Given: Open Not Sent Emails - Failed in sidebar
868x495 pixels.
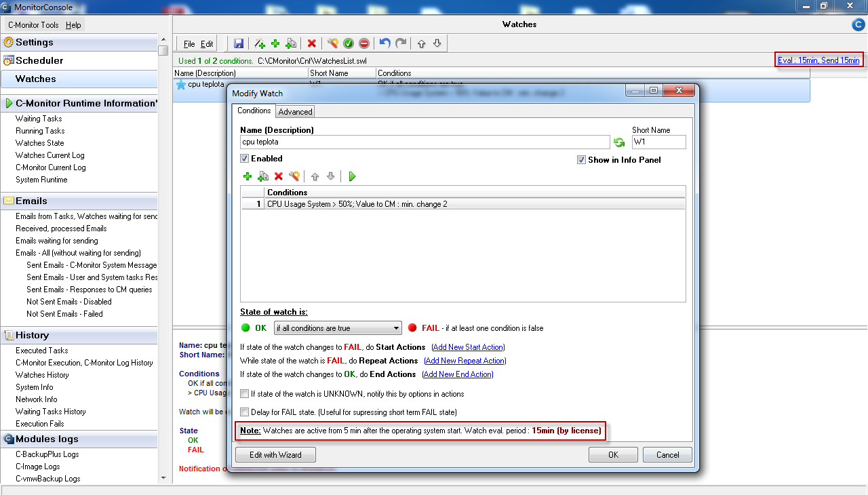Looking at the screenshot, I should pyautogui.click(x=64, y=314).
